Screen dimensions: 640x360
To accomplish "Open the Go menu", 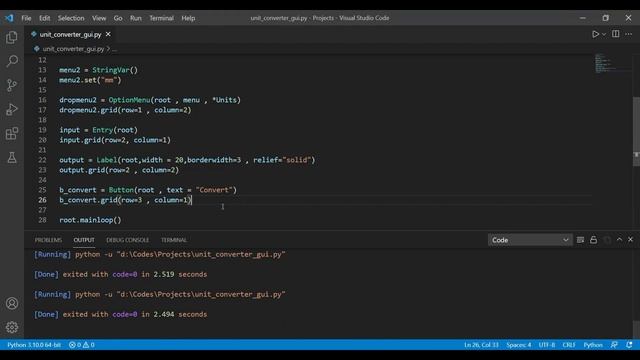I will pos(118,18).
